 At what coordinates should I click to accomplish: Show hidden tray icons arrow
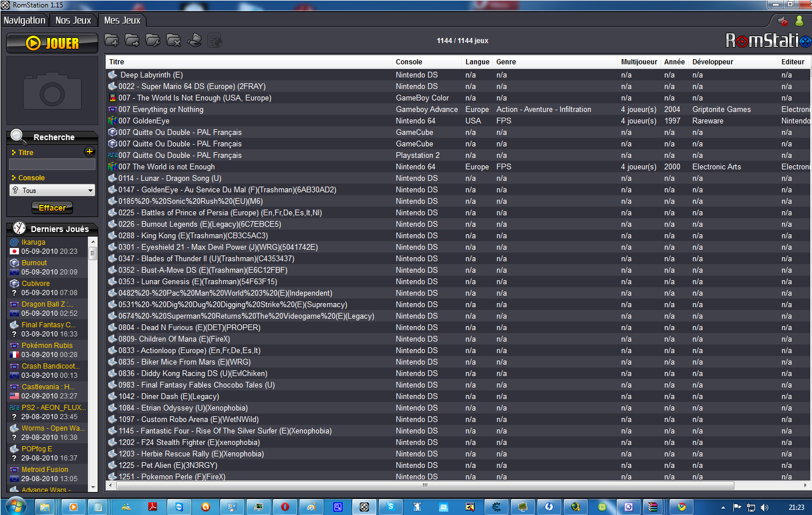pyautogui.click(x=723, y=508)
